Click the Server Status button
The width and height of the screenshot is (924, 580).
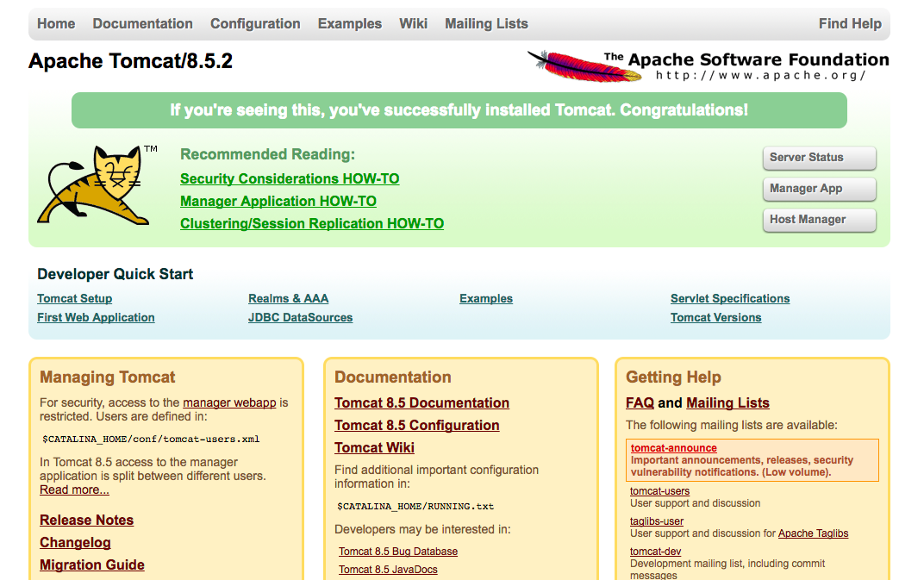[x=819, y=158]
